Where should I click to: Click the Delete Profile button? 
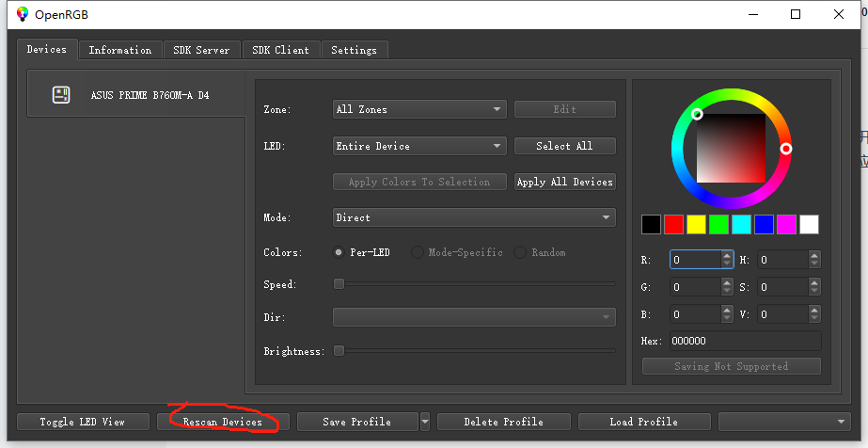pos(504,422)
